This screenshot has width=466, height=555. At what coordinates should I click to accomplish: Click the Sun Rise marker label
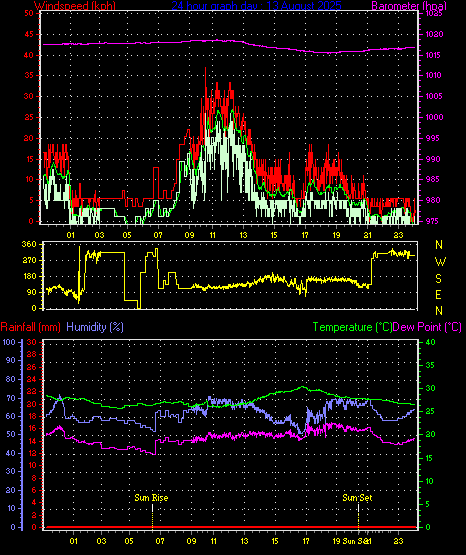[x=151, y=498]
